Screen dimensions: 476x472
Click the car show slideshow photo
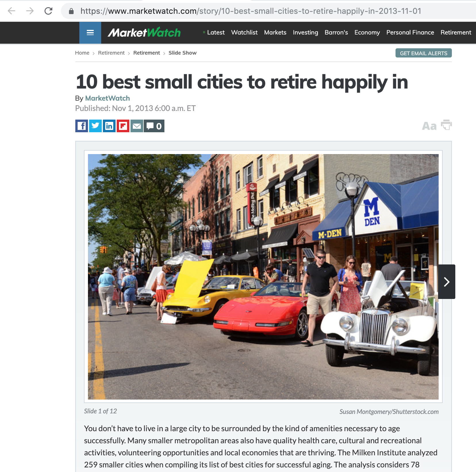(263, 277)
